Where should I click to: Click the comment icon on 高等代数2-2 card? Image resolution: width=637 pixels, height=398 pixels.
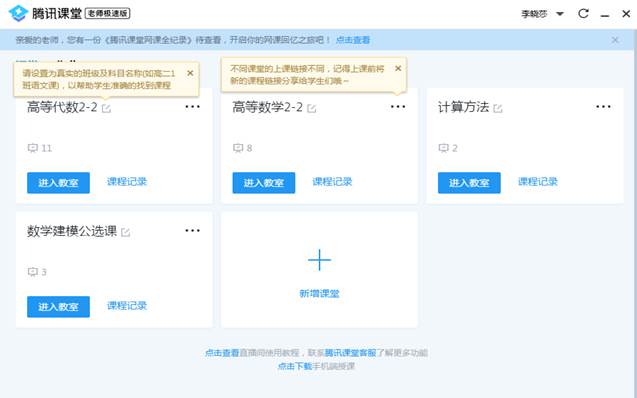click(32, 148)
